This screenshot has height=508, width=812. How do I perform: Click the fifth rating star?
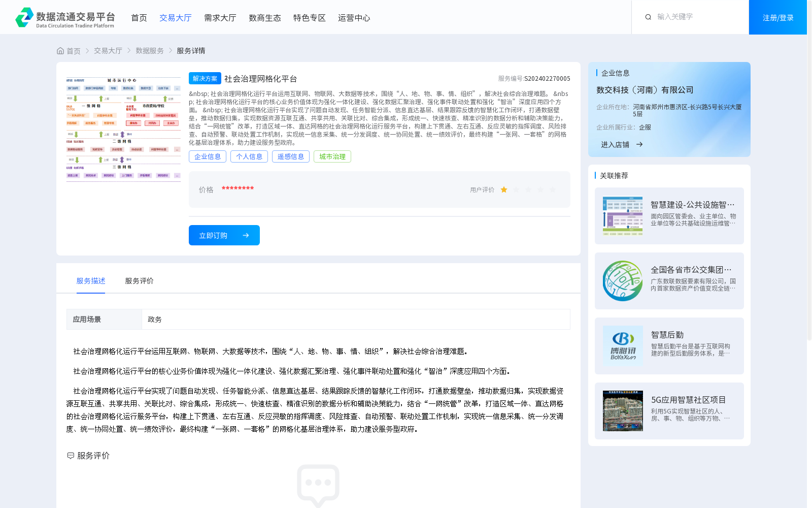pyautogui.click(x=553, y=189)
